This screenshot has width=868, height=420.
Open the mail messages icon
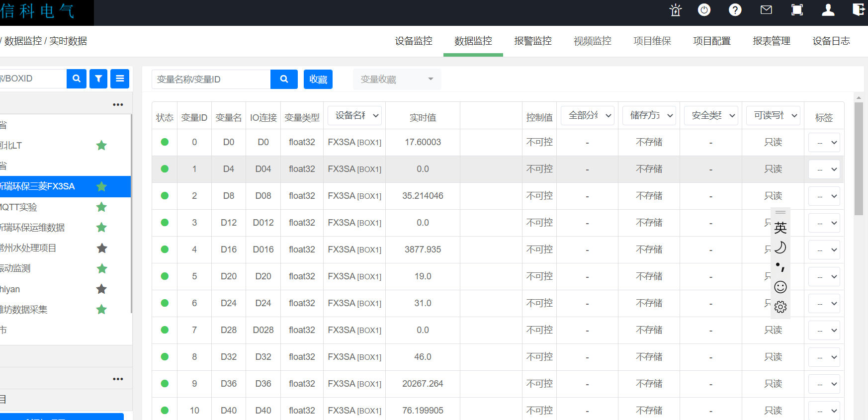coord(766,10)
